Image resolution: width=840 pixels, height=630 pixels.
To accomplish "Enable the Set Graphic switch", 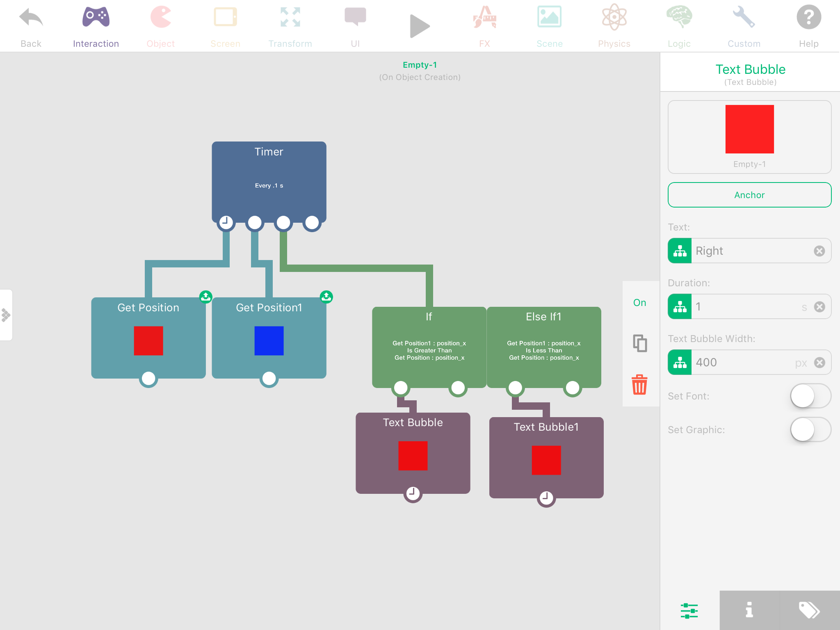I will point(810,429).
